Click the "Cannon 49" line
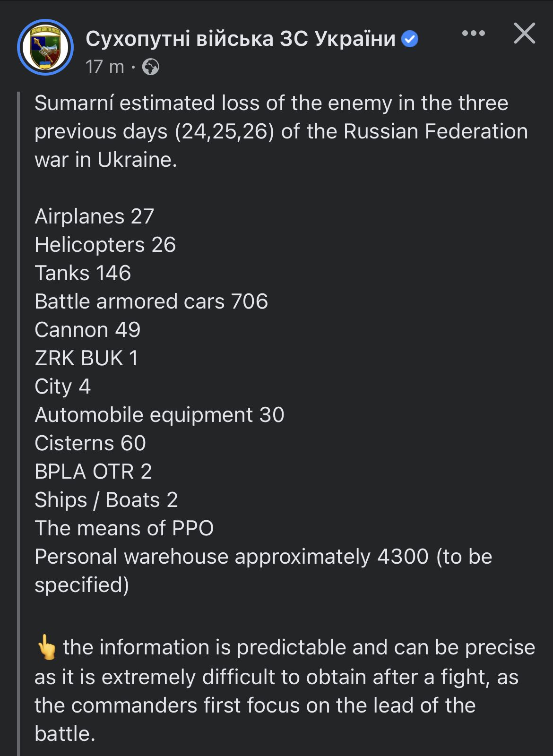The height and width of the screenshot is (756, 553). point(87,330)
